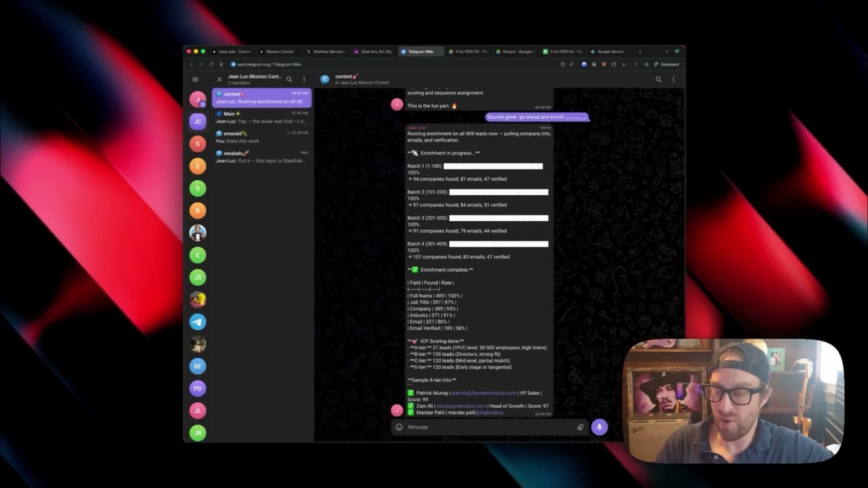Open the stealads topic
868x488 pixels.
262,157
